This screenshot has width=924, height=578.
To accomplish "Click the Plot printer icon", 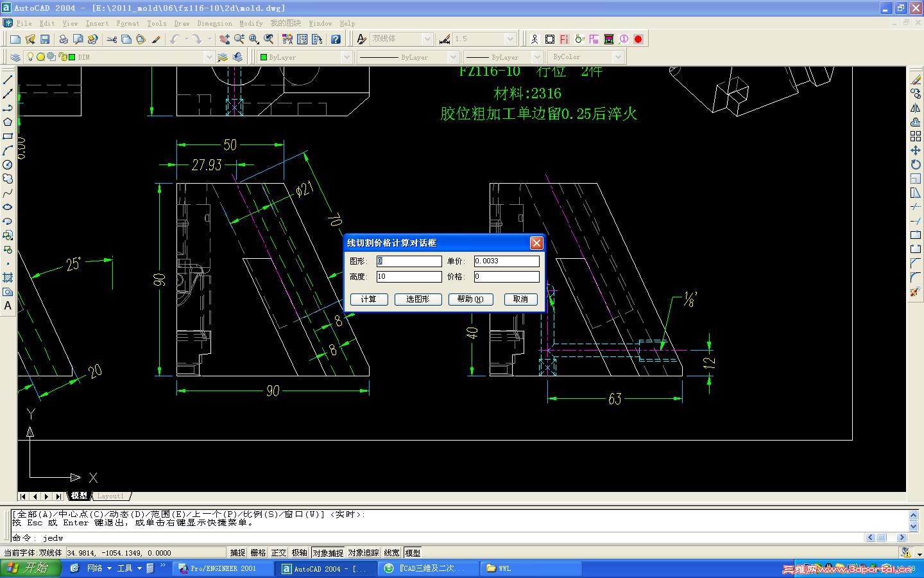I will (x=64, y=39).
